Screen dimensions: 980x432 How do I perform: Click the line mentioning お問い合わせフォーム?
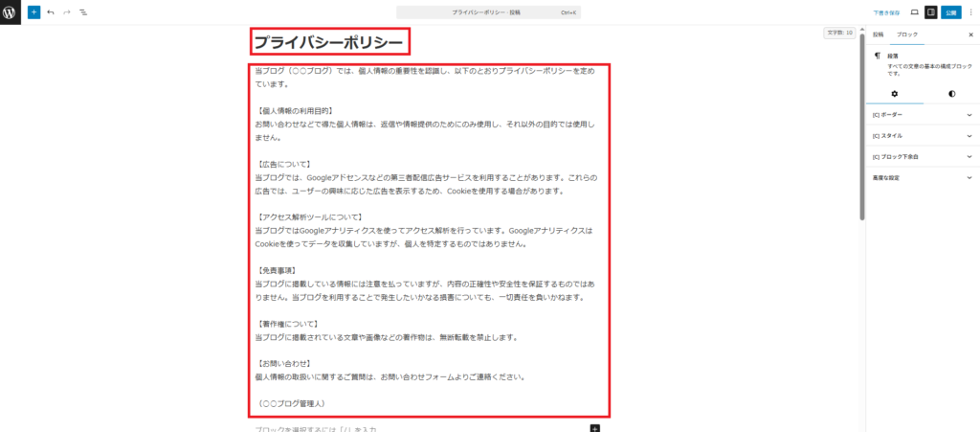(390, 377)
